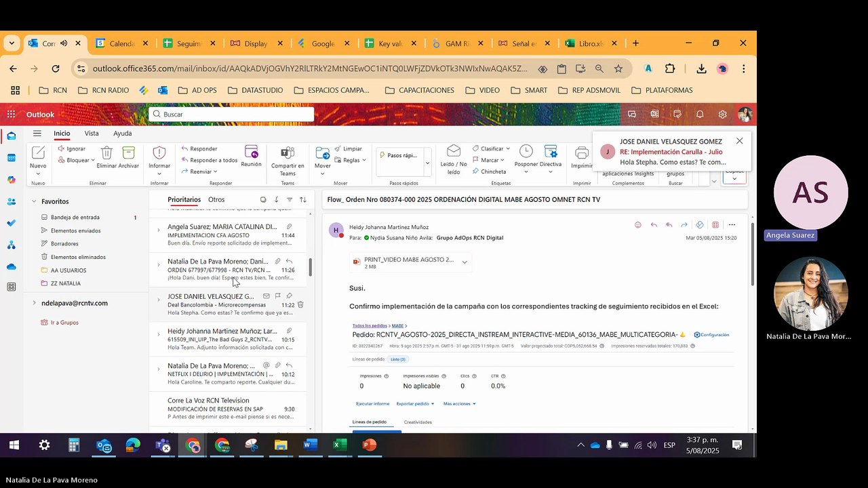Open Excel from the Windows taskbar
The height and width of the screenshot is (488, 868).
pyautogui.click(x=339, y=445)
